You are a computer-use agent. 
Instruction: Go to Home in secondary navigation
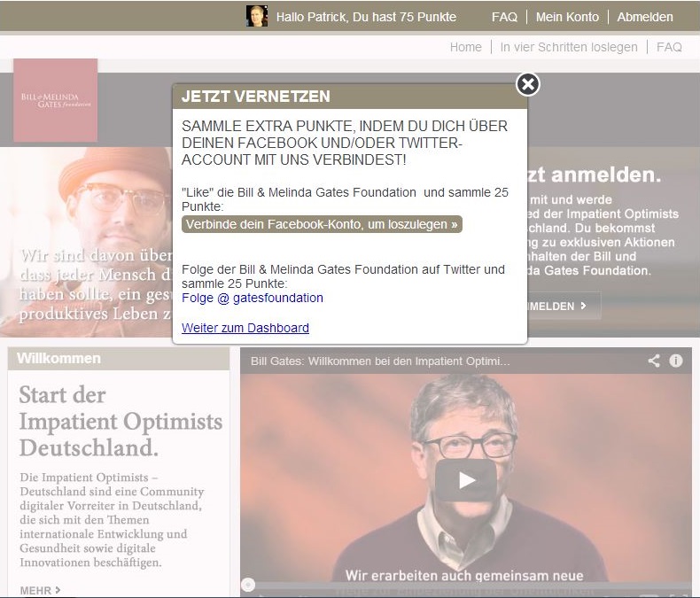465,47
